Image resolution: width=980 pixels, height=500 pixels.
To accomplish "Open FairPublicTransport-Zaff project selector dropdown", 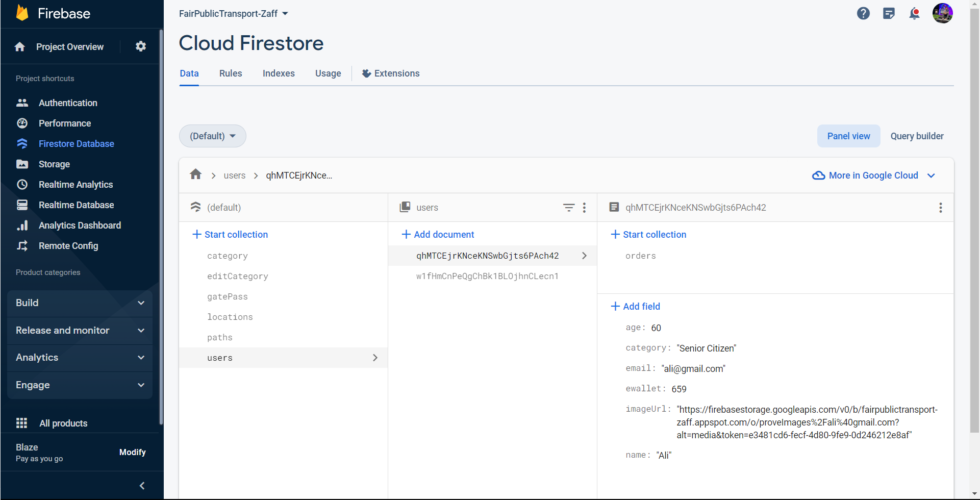I will [x=233, y=13].
